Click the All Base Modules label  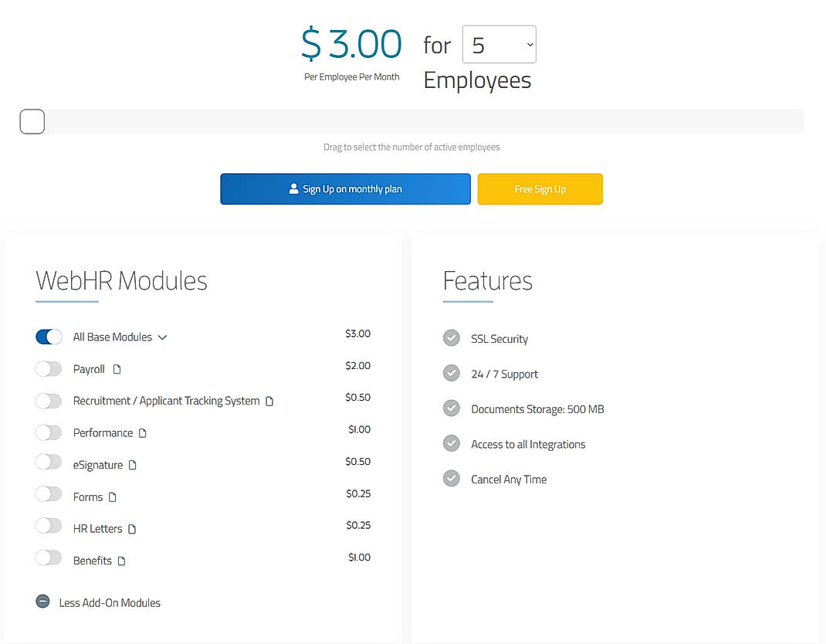[x=112, y=337]
